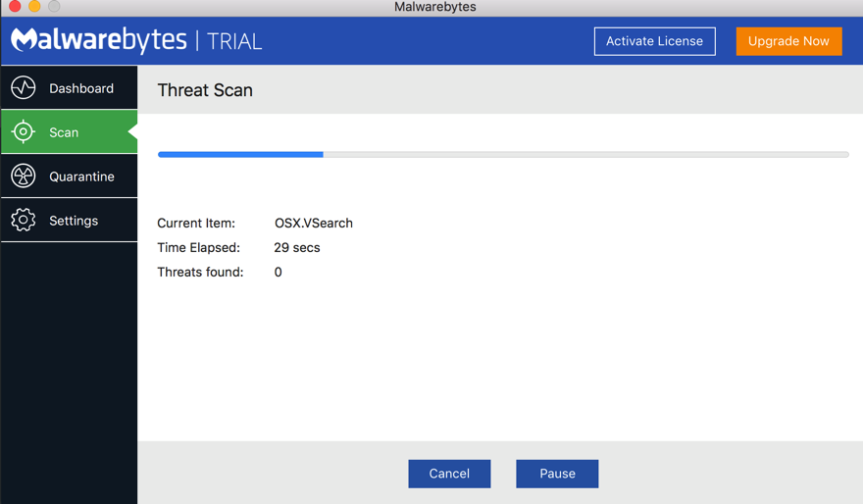Go to the Quarantine tab label
This screenshot has width=863, height=504.
[x=82, y=176]
